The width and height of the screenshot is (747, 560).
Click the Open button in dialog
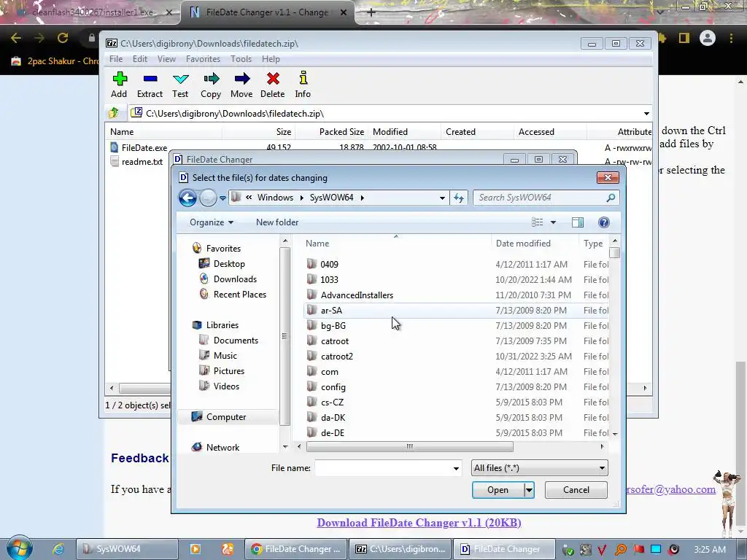click(498, 490)
